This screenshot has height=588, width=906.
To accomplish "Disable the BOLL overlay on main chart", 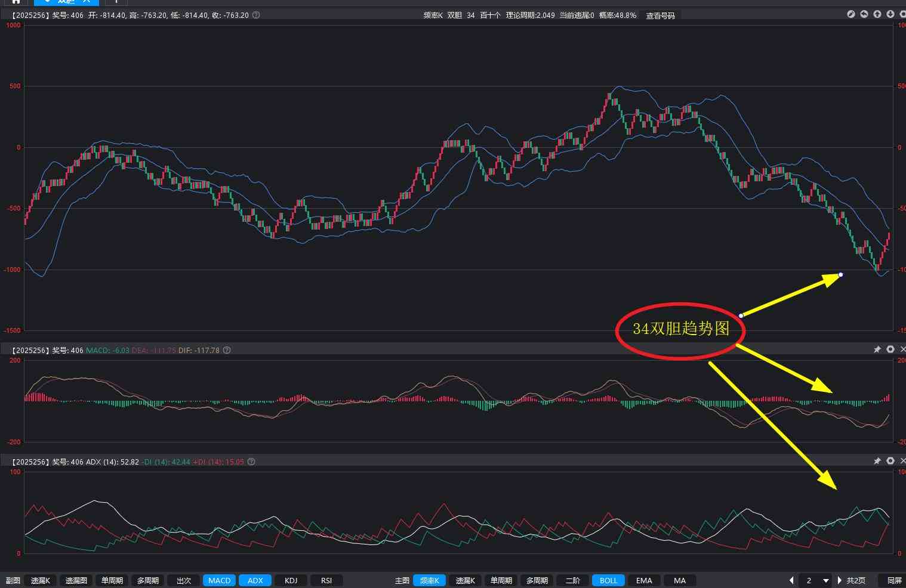I will [x=608, y=581].
